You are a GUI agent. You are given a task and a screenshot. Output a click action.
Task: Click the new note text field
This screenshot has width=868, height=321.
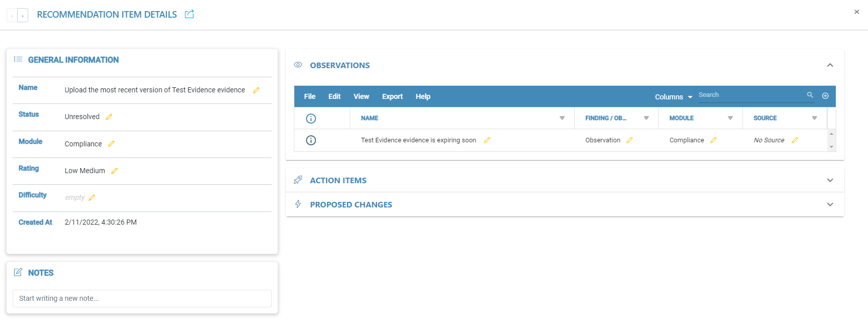(x=142, y=298)
